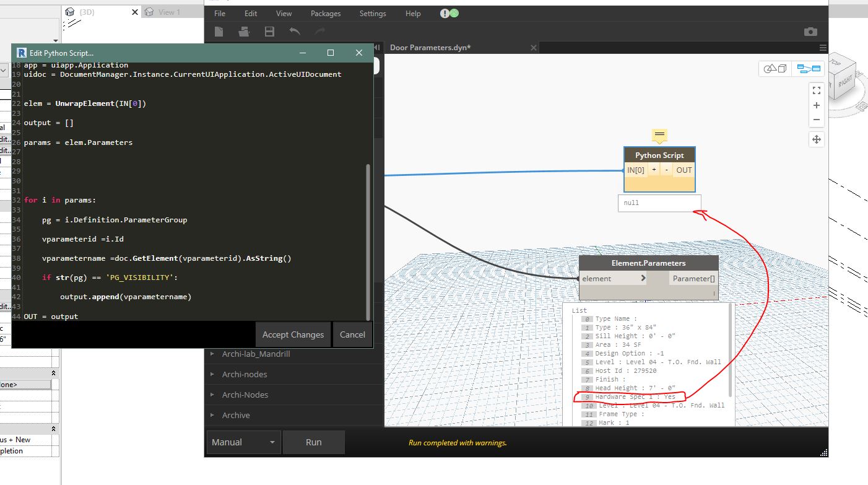Collapse the Dynamo library sidebar
The height and width of the screenshot is (485, 868).
point(377,48)
